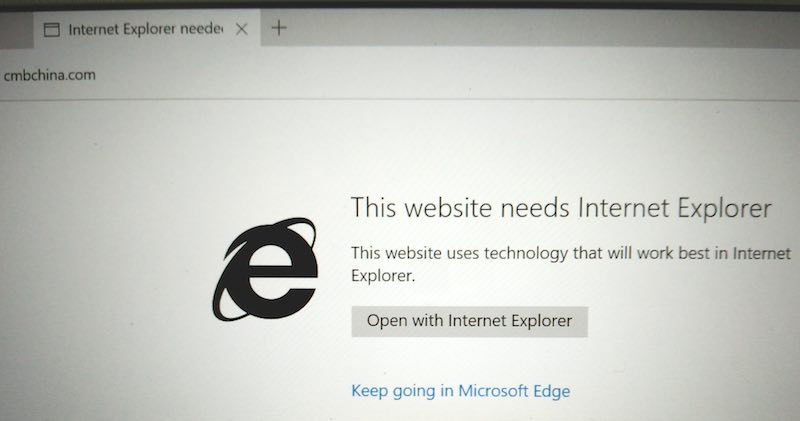Select the Internet Explorer needed tab
The height and width of the screenshot is (421, 800).
click(147, 30)
